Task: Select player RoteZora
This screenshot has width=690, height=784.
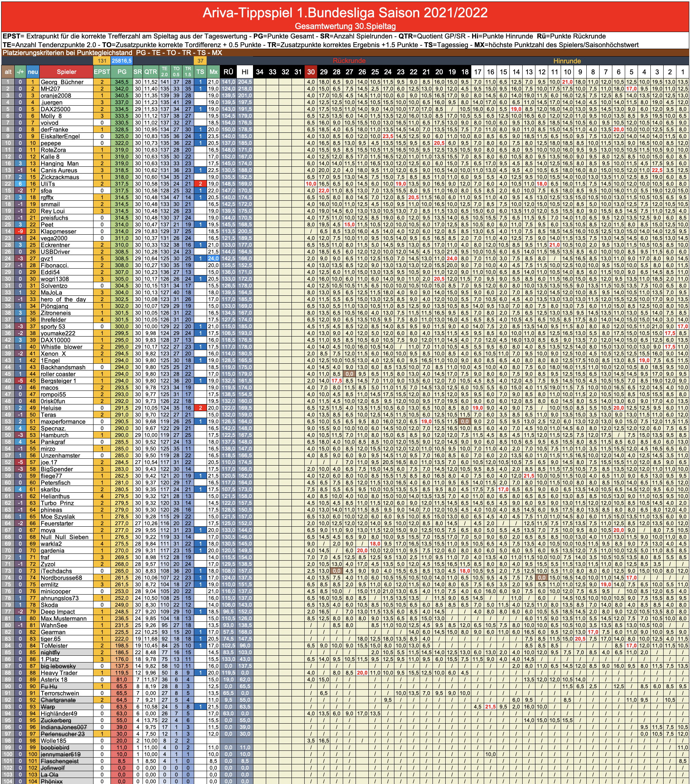Action: point(53,150)
